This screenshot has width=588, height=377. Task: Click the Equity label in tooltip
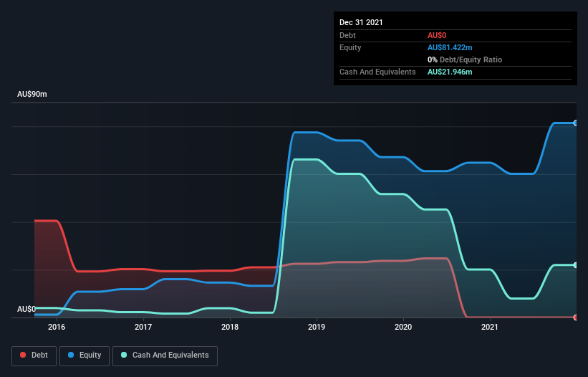pyautogui.click(x=350, y=47)
